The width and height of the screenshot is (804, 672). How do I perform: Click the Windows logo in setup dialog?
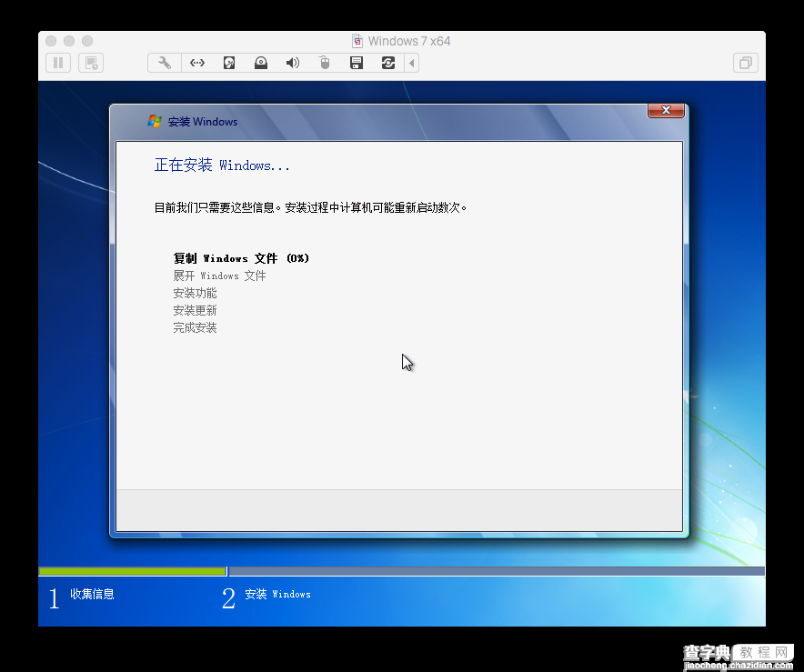tap(155, 122)
